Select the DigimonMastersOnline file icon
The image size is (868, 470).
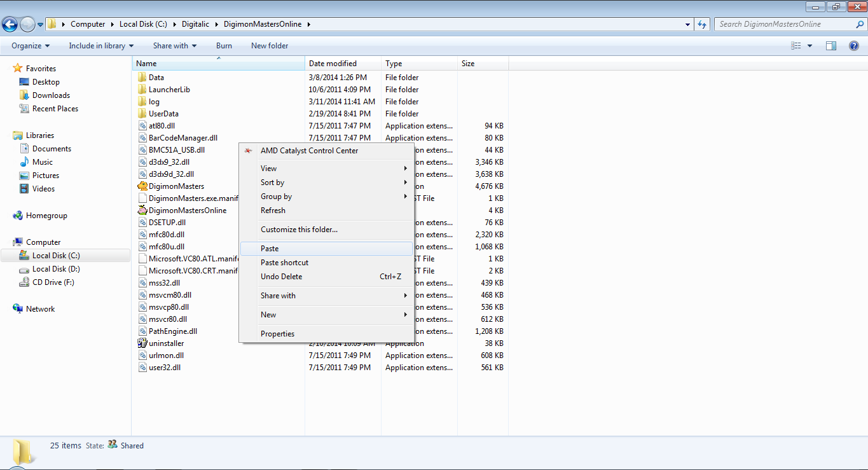point(142,211)
